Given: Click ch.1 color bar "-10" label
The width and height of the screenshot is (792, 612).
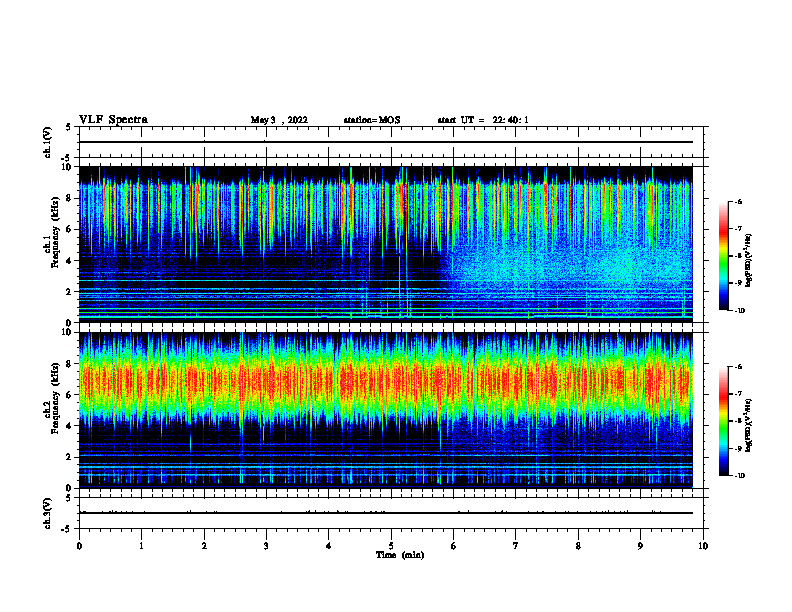Looking at the screenshot, I should point(739,311).
